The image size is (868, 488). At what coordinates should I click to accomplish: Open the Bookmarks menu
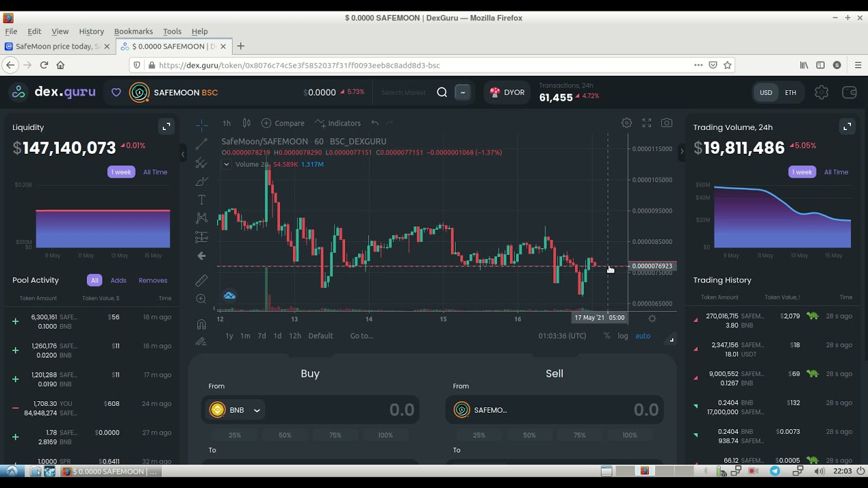click(134, 31)
